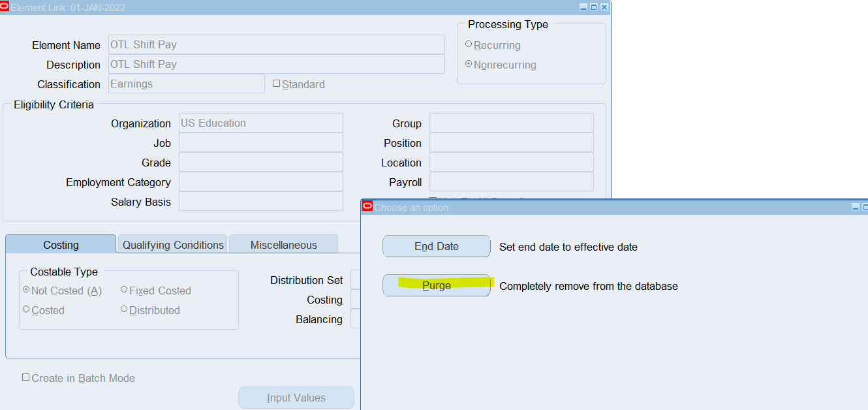Maximize the Element Link window

[x=594, y=7]
